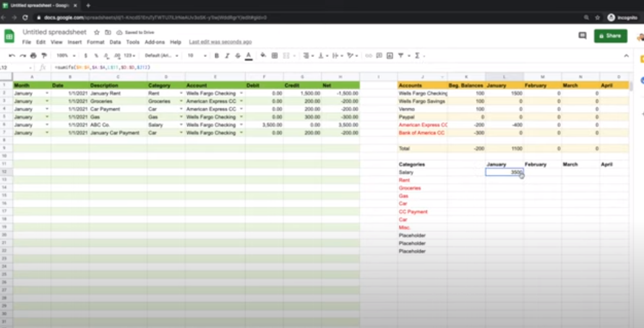Click the move to folder icon

[x=108, y=32]
